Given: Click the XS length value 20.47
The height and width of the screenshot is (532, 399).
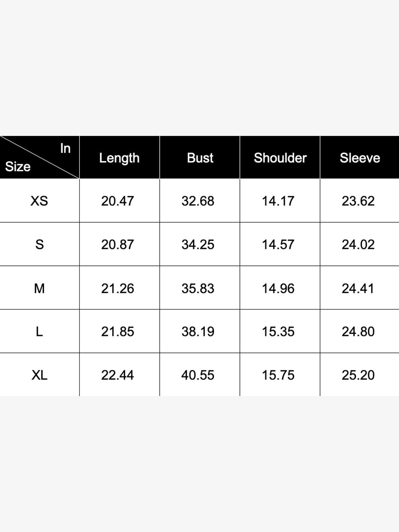Looking at the screenshot, I should pos(118,201).
